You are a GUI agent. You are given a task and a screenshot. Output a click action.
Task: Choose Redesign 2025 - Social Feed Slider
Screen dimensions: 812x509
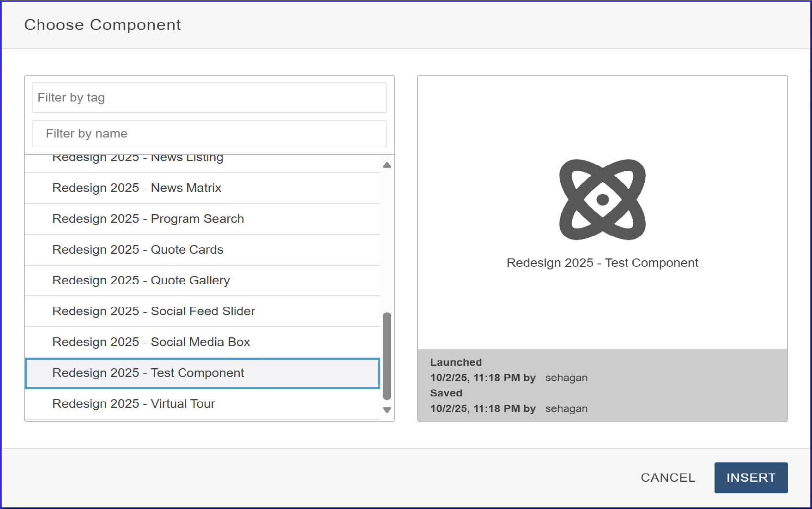153,311
